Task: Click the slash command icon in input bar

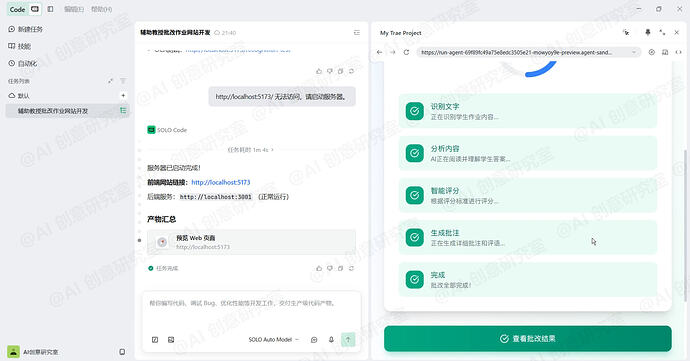Action: (155, 340)
